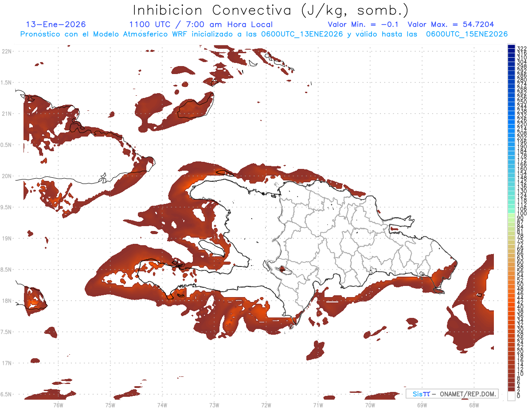The image size is (532, 411).
Task: Click longitude label '68W'
Action: pos(473,405)
